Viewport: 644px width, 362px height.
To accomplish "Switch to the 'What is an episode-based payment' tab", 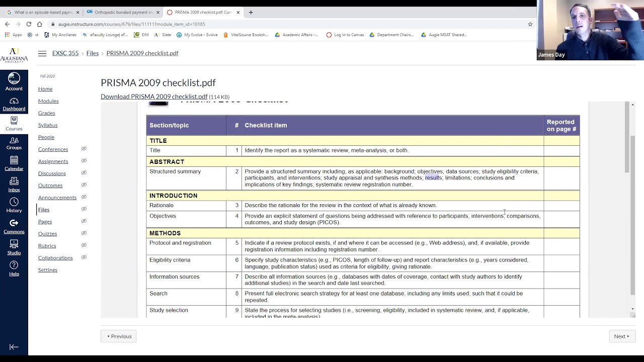I will click(x=43, y=12).
